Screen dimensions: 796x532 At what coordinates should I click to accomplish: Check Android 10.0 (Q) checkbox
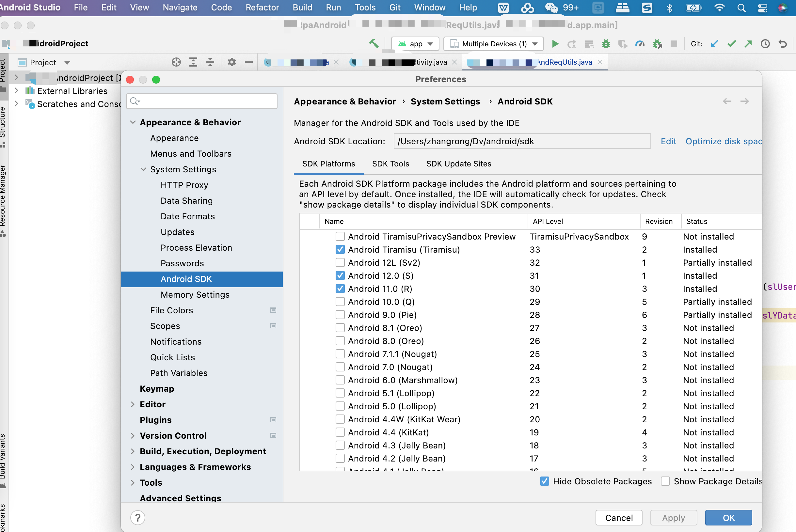(x=340, y=302)
